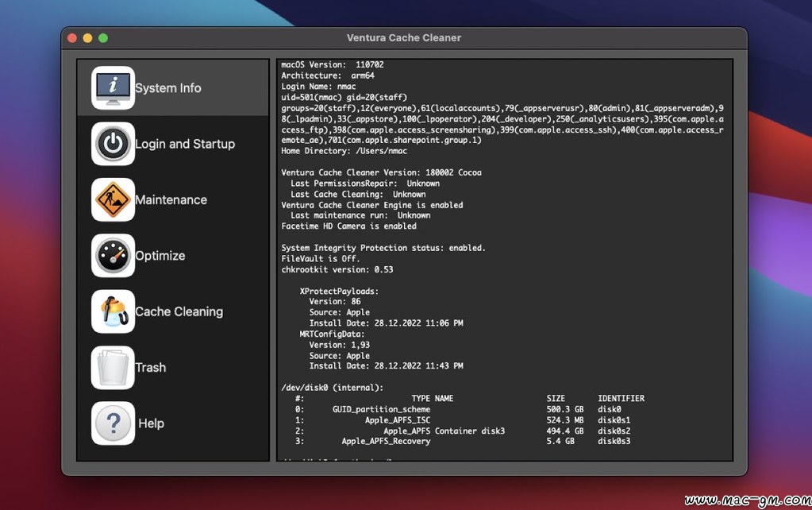Click the "Apple_APFS_Recovery" partition entry

coord(387,442)
